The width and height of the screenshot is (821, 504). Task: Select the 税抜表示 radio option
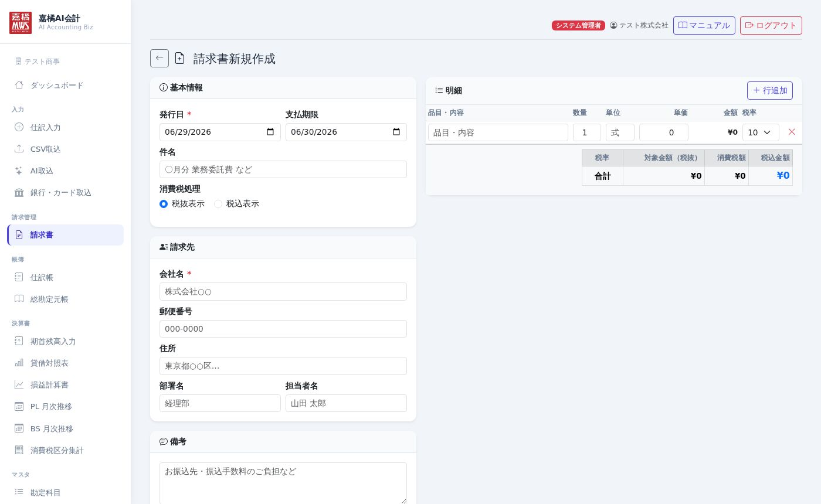pos(164,204)
